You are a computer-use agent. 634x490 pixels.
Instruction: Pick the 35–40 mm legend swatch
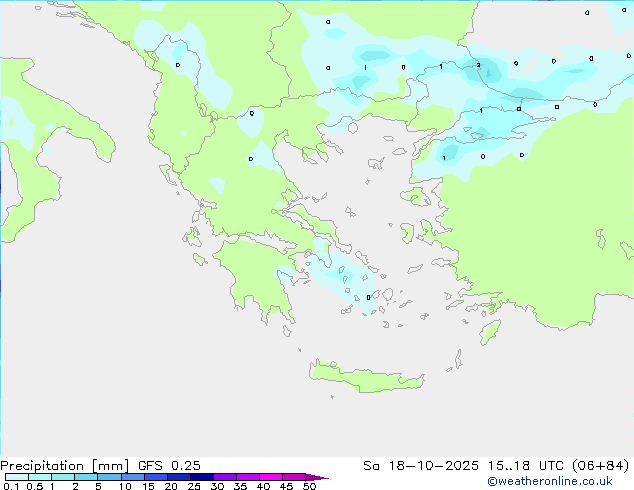[248, 477]
